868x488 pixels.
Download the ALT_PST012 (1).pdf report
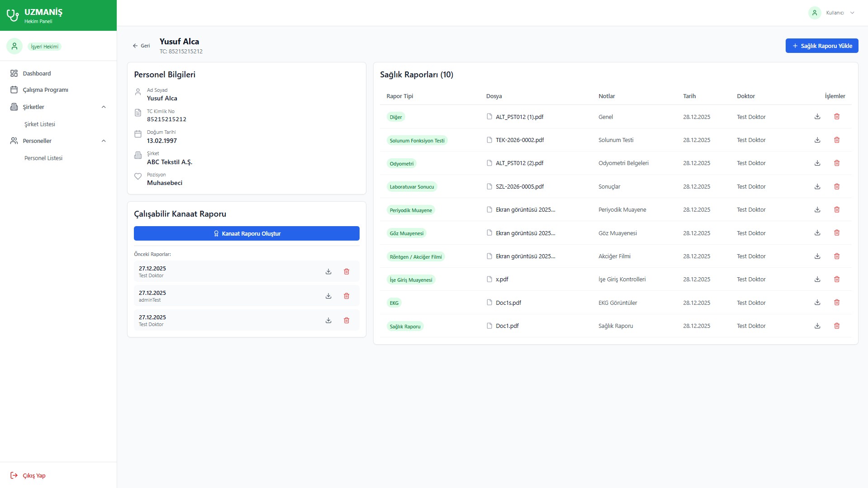pos(817,117)
